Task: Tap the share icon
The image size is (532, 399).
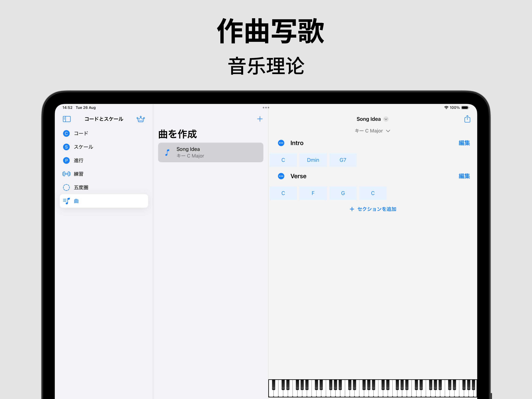Action: 467,119
